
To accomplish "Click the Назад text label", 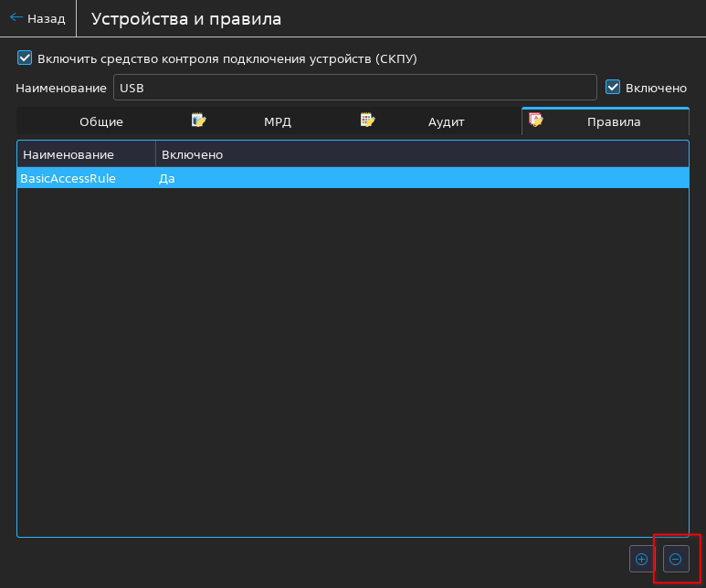I will coord(46,18).
